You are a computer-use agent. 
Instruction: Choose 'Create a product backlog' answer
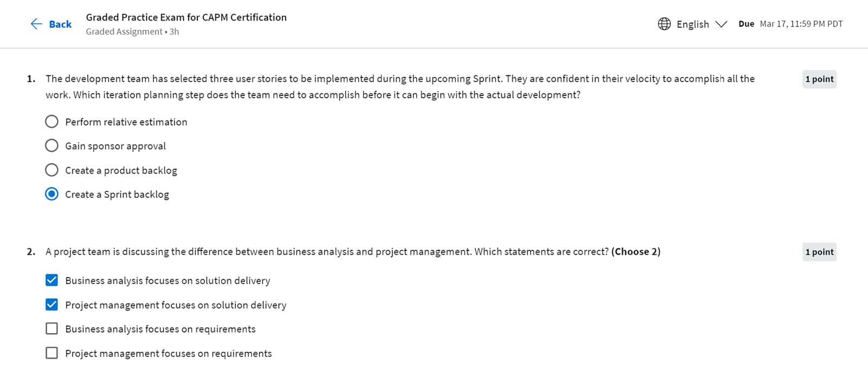pyautogui.click(x=52, y=170)
